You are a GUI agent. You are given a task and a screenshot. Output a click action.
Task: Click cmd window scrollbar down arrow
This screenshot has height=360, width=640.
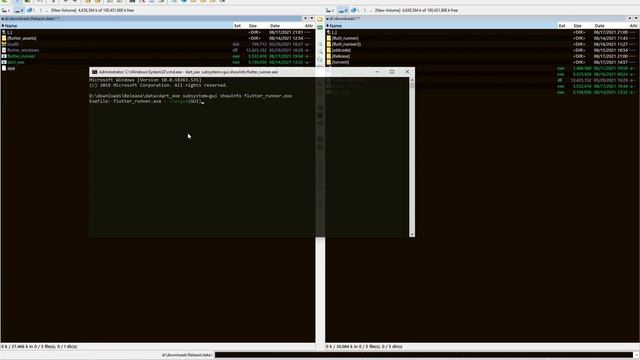point(412,234)
